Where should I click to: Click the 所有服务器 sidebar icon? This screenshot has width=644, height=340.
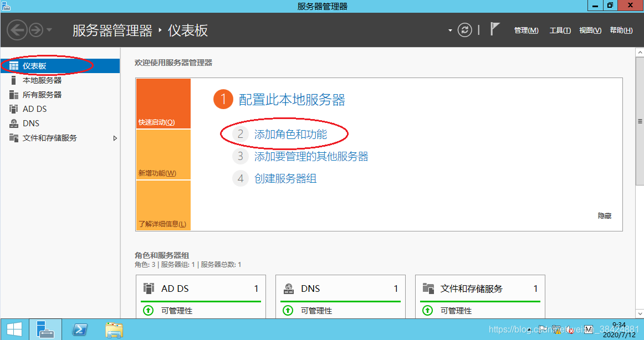[x=13, y=95]
